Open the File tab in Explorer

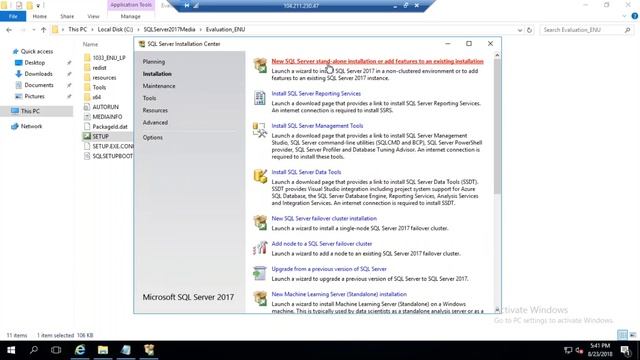tap(13, 16)
